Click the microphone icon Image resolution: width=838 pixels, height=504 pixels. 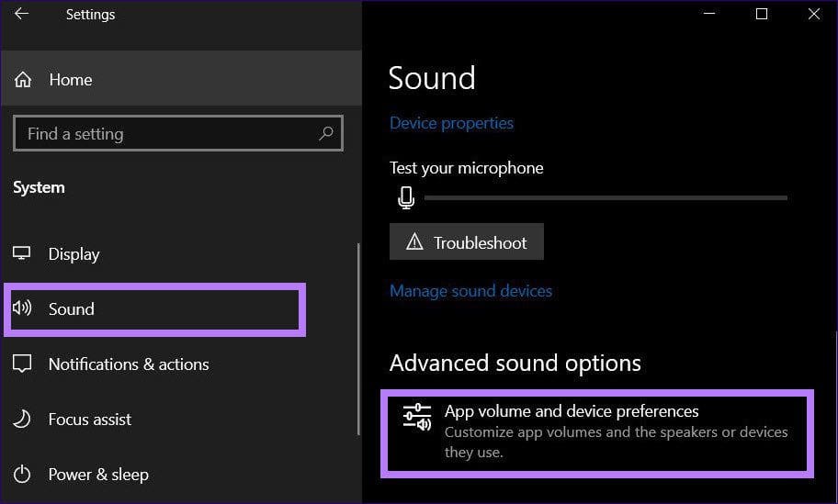[x=406, y=197]
